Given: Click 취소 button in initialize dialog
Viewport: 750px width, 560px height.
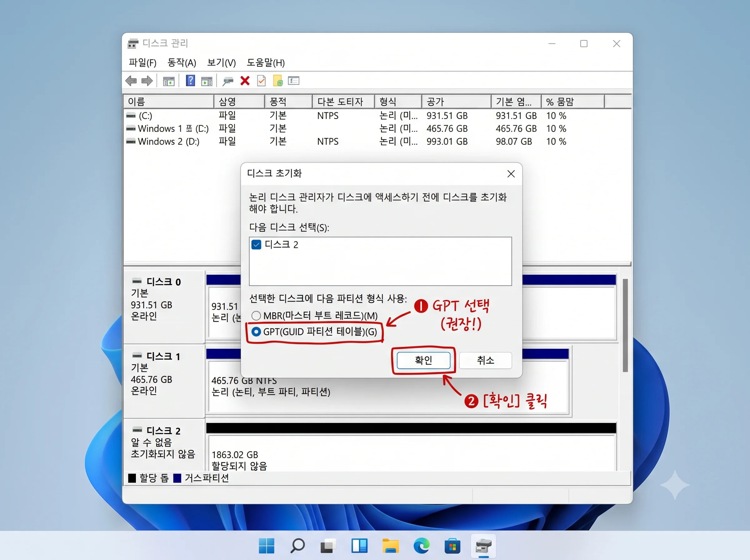Looking at the screenshot, I should [485, 360].
